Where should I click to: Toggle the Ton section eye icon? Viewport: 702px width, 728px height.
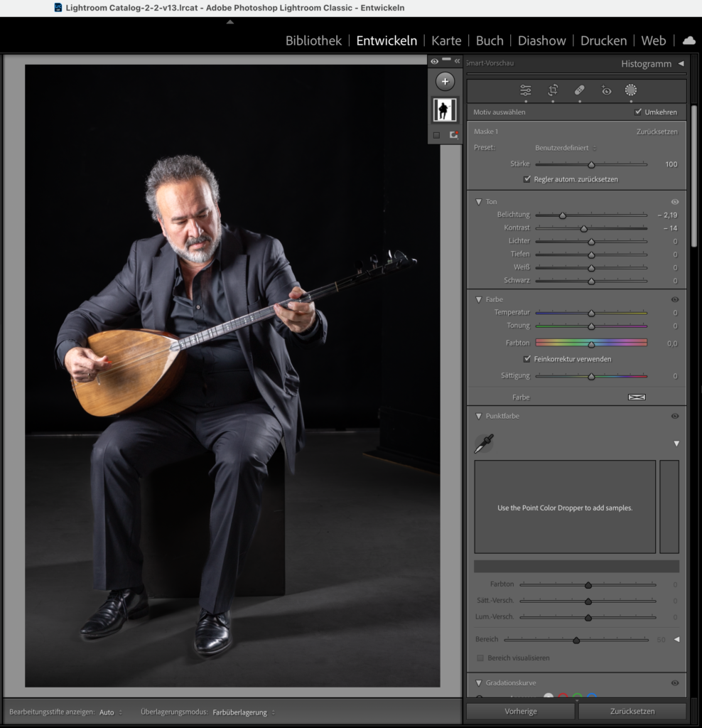pos(675,202)
